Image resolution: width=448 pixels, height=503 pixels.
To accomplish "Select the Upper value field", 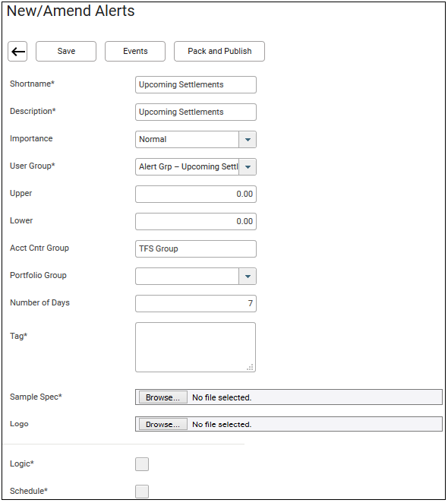I will coord(196,194).
